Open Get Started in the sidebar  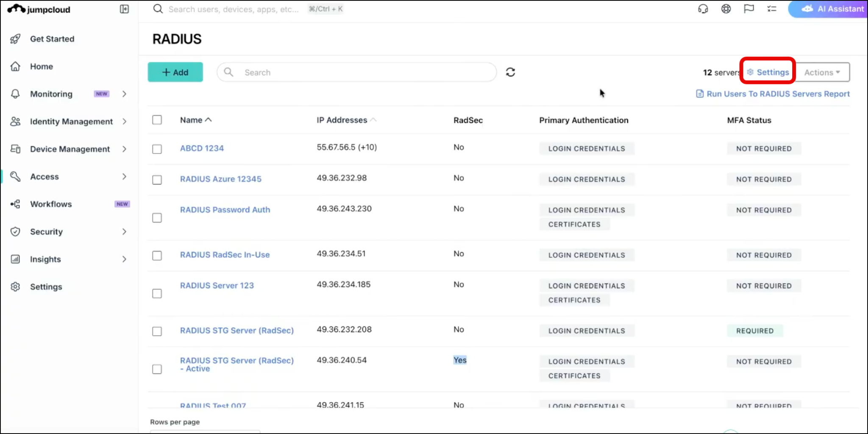click(x=52, y=39)
